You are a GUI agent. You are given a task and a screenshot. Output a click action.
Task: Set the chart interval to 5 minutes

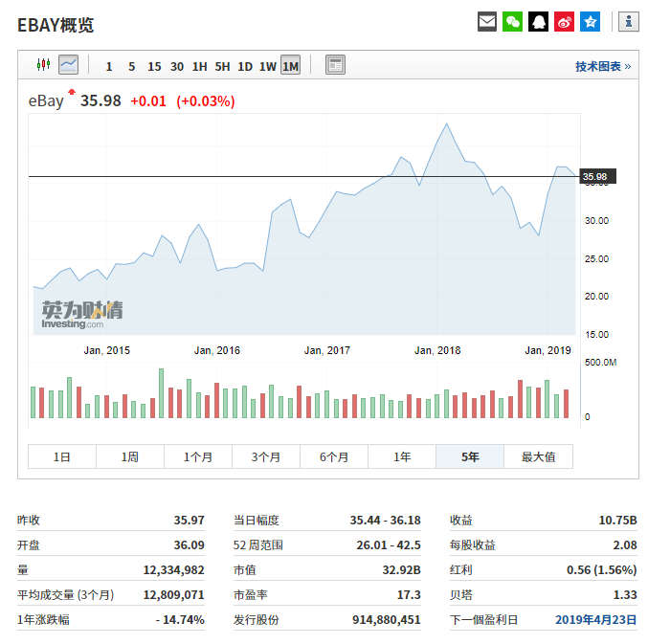coord(132,67)
